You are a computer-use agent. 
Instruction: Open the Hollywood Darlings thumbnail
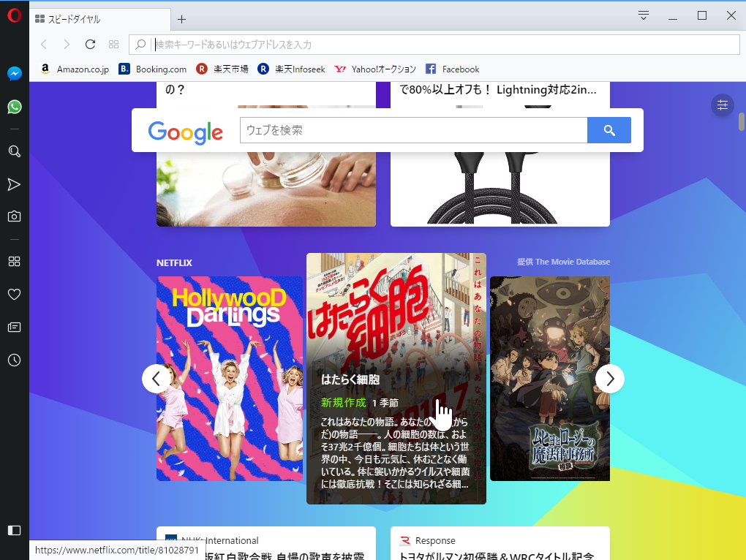[230, 379]
